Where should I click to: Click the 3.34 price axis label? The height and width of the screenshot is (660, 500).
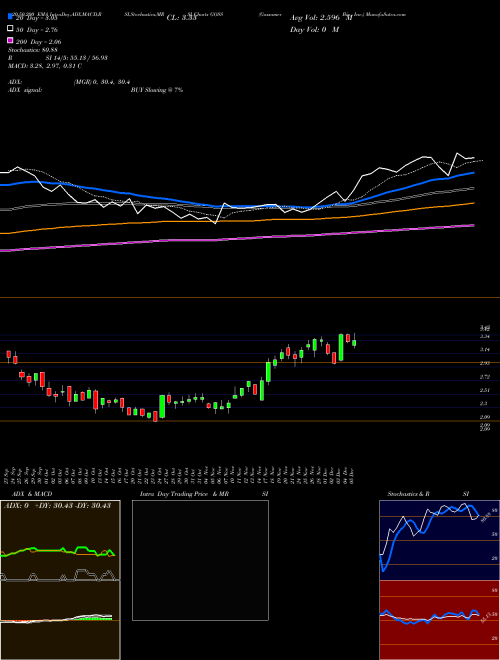(x=485, y=336)
